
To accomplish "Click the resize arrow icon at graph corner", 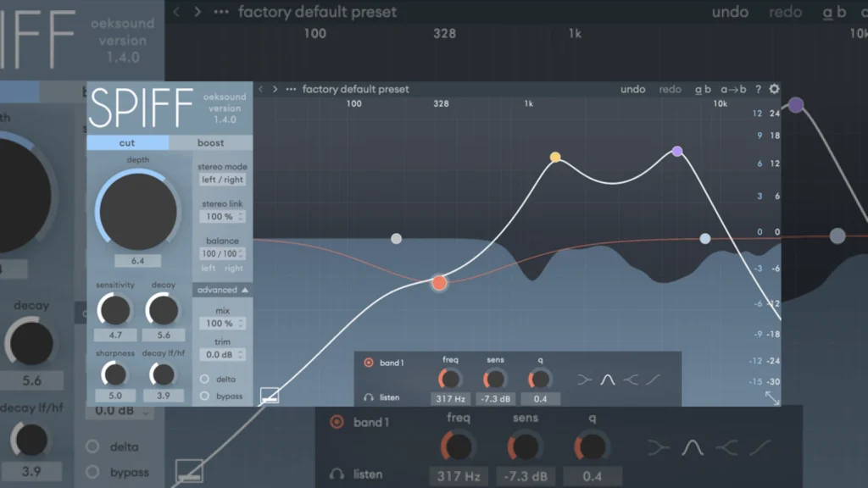I will pos(771,397).
